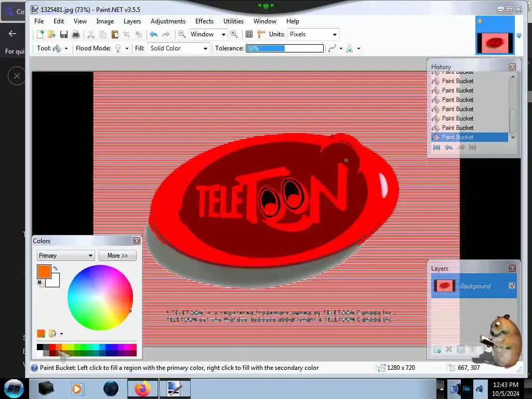The image size is (532, 399).
Task: Open the Primary color selector dropdown
Action: coord(65,256)
